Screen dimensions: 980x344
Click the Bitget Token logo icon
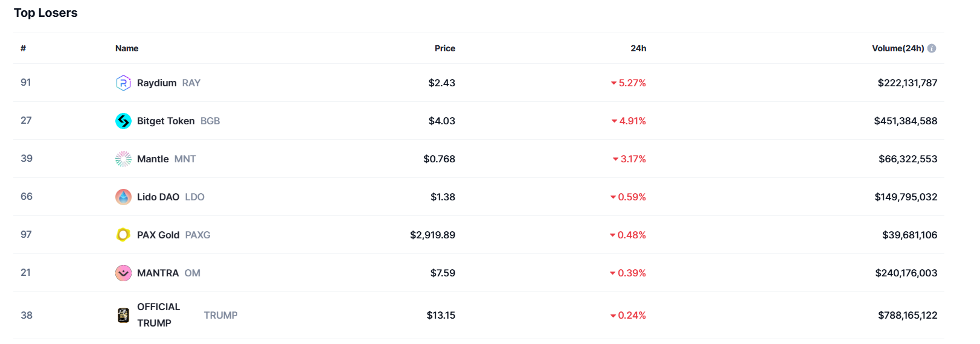click(123, 121)
